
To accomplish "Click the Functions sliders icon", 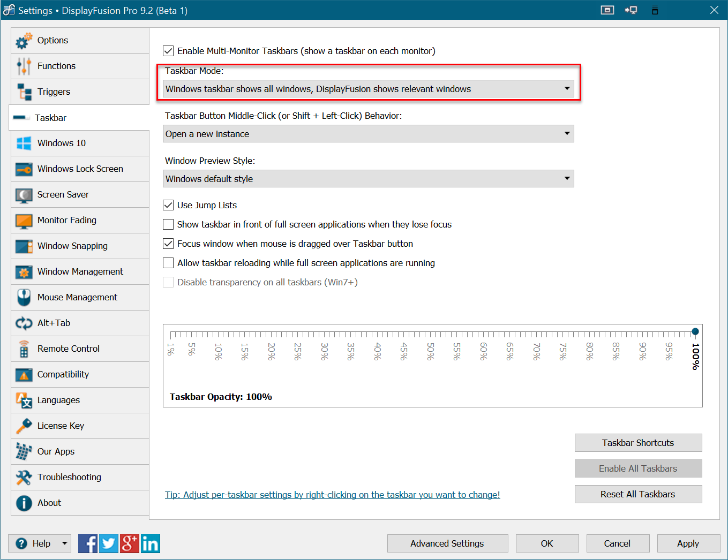I will tap(24, 66).
